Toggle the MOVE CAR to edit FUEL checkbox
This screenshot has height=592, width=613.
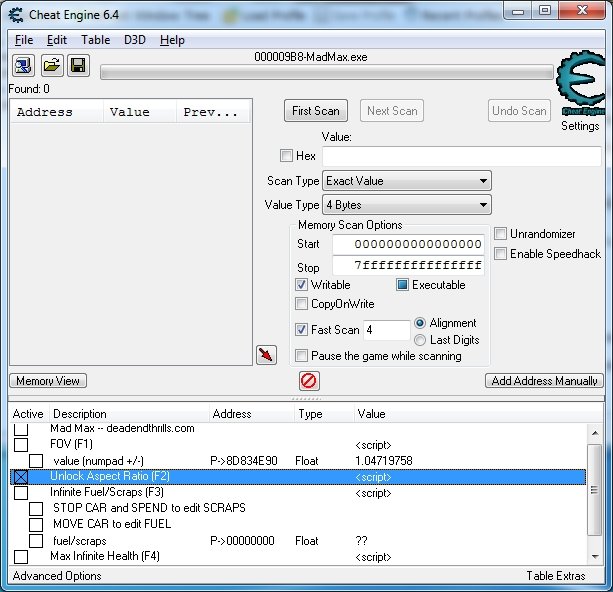pos(36,525)
